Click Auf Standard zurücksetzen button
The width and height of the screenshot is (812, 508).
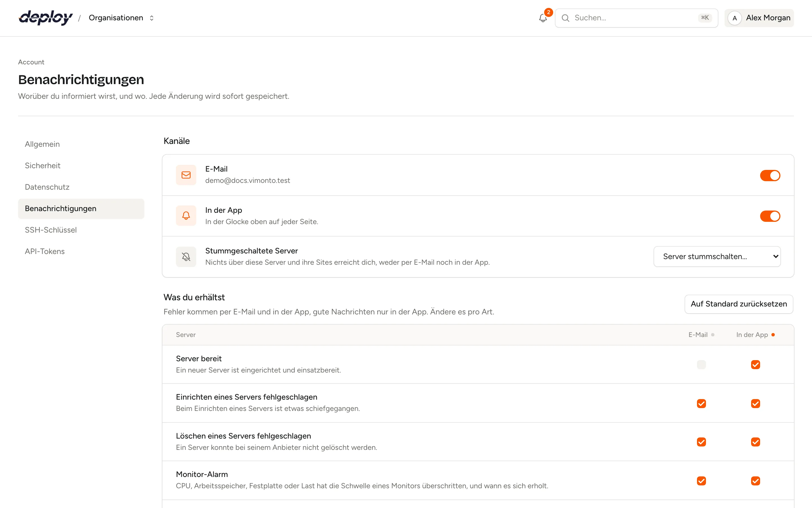click(738, 304)
